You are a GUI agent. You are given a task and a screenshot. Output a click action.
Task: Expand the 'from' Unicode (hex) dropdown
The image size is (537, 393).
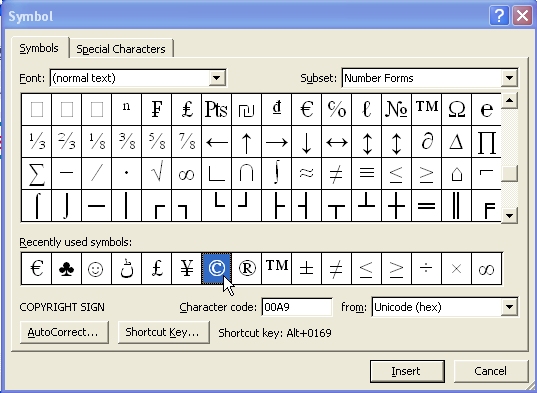pos(509,307)
